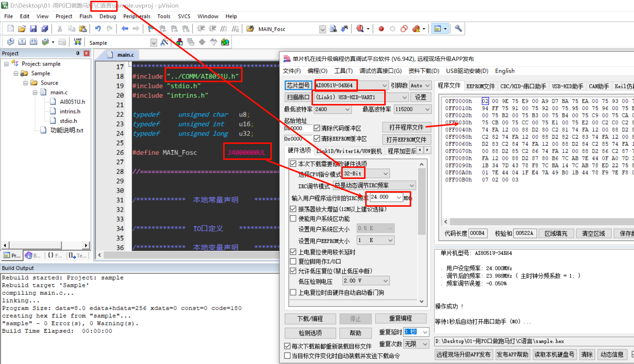Open the Configuration wrench icon
634x364 pixels.
pyautogui.click(x=458, y=29)
